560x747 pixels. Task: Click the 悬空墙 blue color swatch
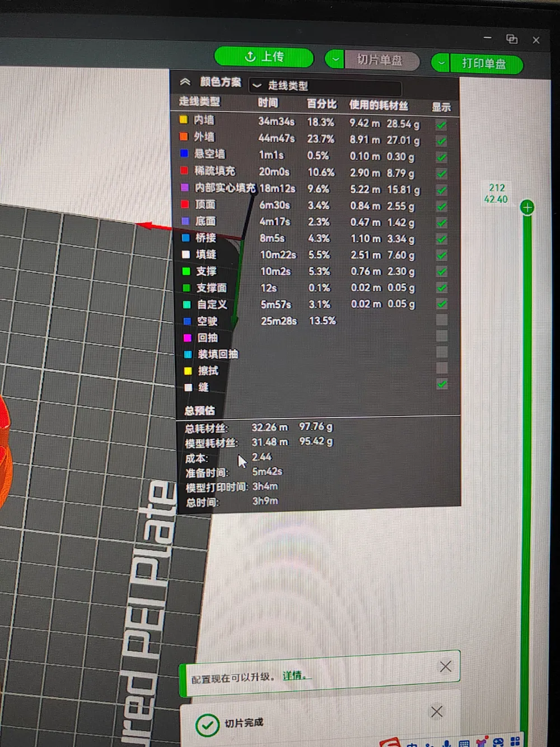coord(184,153)
